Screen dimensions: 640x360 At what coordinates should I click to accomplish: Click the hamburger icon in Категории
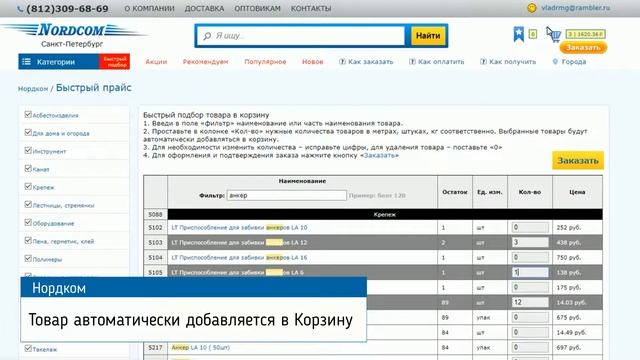click(27, 62)
